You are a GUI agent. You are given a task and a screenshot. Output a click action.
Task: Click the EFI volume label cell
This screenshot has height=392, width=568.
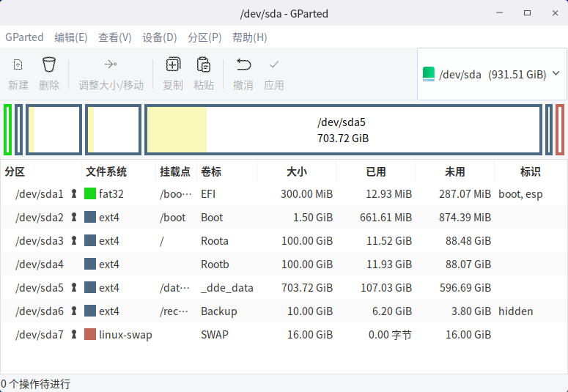point(208,194)
